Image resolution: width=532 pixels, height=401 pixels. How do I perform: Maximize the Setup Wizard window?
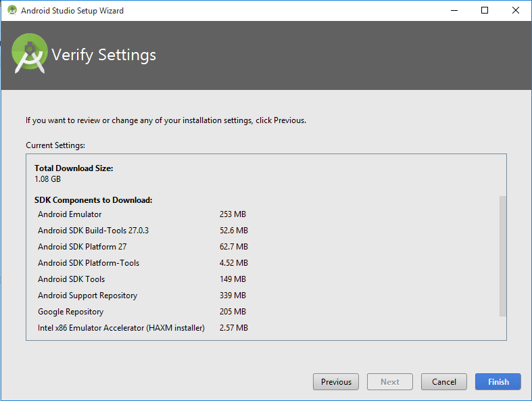click(485, 11)
